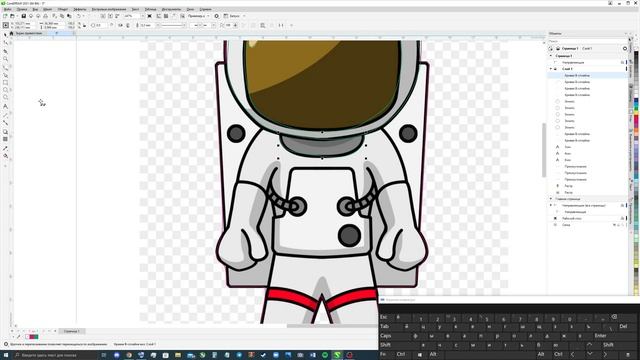The height and width of the screenshot is (360, 640).
Task: Create a new document from the toolbar
Action: tap(5, 16)
